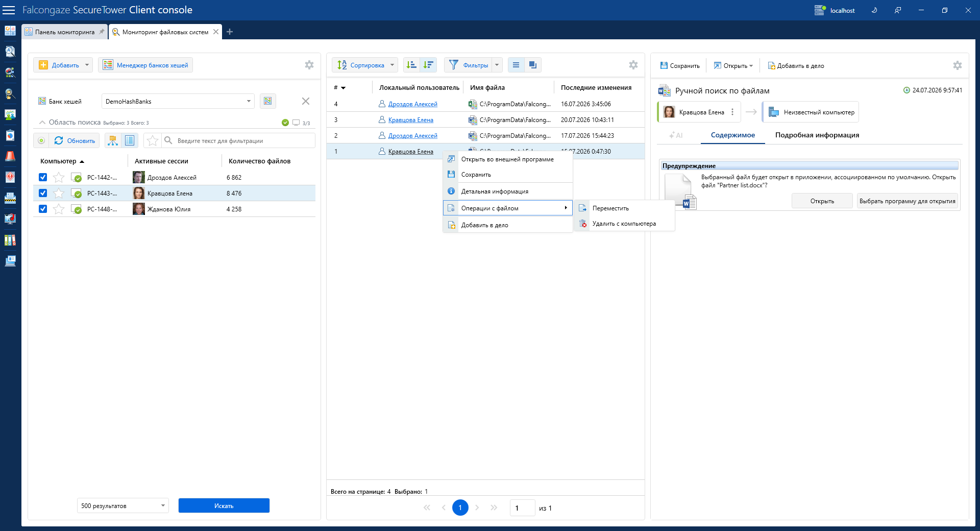The height and width of the screenshot is (531, 980).
Task: Click the Искать search button
Action: (224, 505)
